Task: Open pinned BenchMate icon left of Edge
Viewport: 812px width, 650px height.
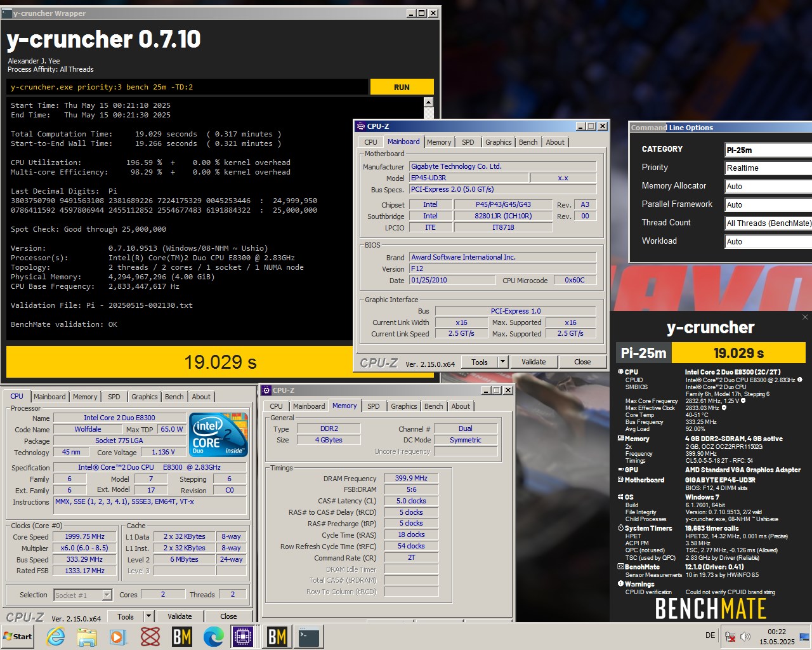Action: [182, 636]
